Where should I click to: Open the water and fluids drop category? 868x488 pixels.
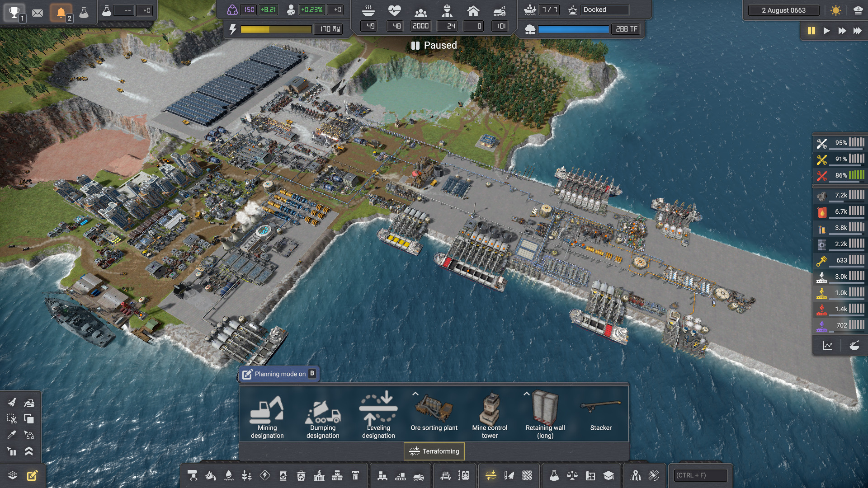(229, 475)
